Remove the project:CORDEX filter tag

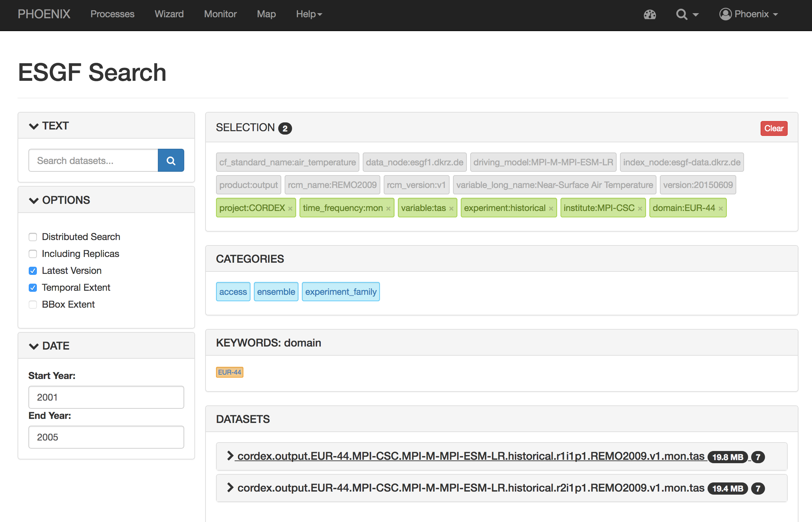[x=290, y=209]
